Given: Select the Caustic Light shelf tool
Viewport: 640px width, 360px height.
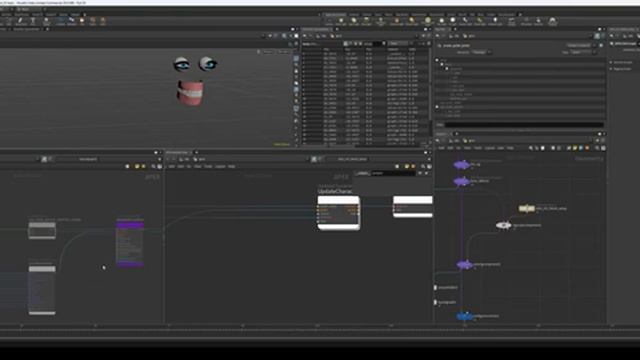Looking at the screenshot, I should tap(465, 21).
